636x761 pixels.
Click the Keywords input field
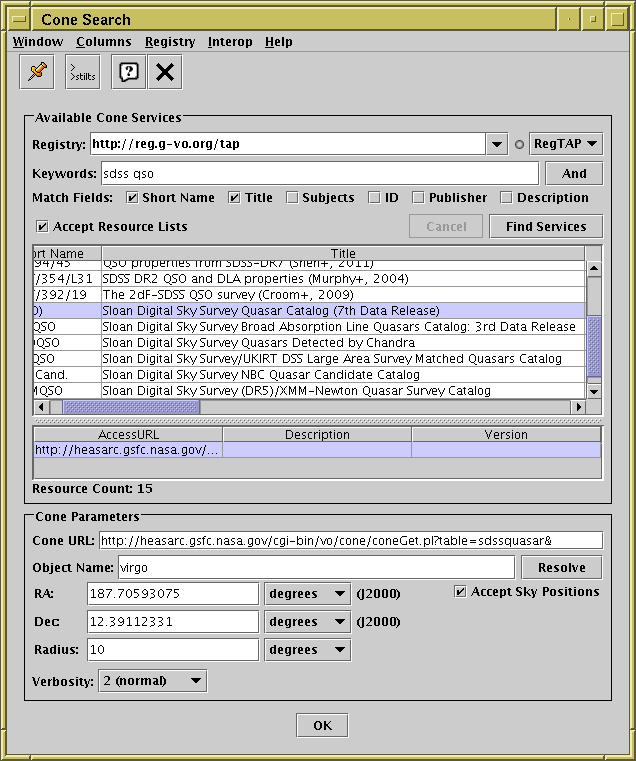click(319, 173)
